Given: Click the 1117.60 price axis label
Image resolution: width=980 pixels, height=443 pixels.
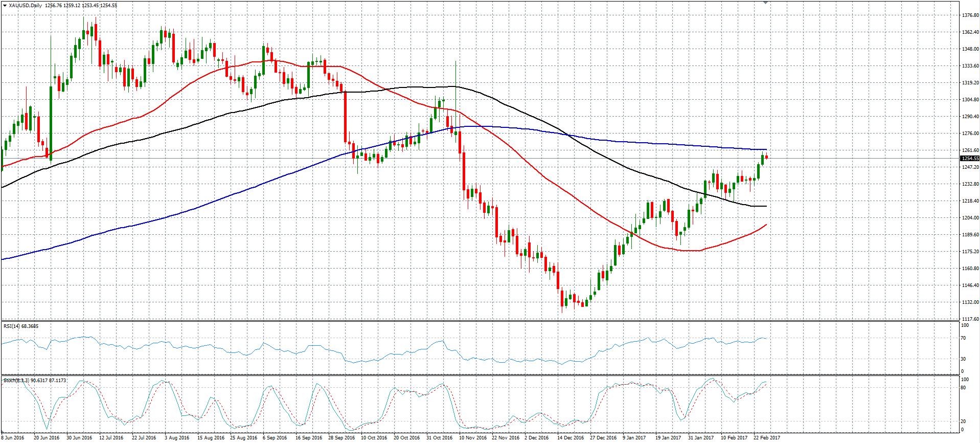Looking at the screenshot, I should point(970,319).
